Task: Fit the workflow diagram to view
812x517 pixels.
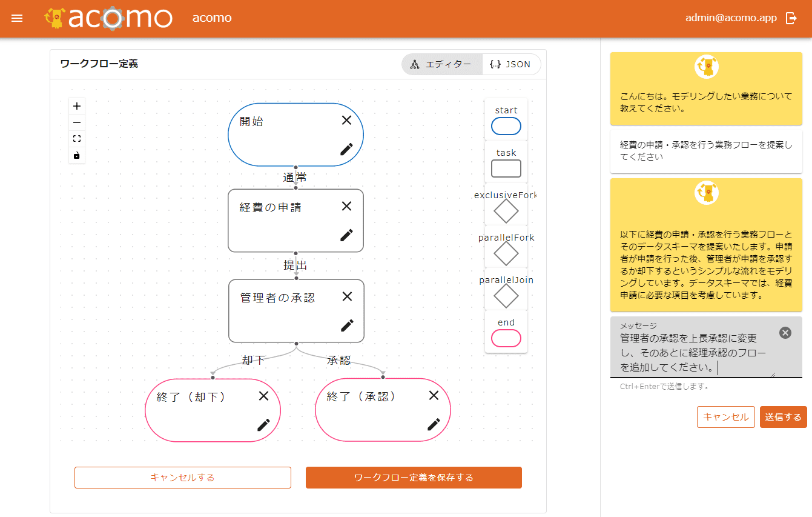Action: [77, 139]
